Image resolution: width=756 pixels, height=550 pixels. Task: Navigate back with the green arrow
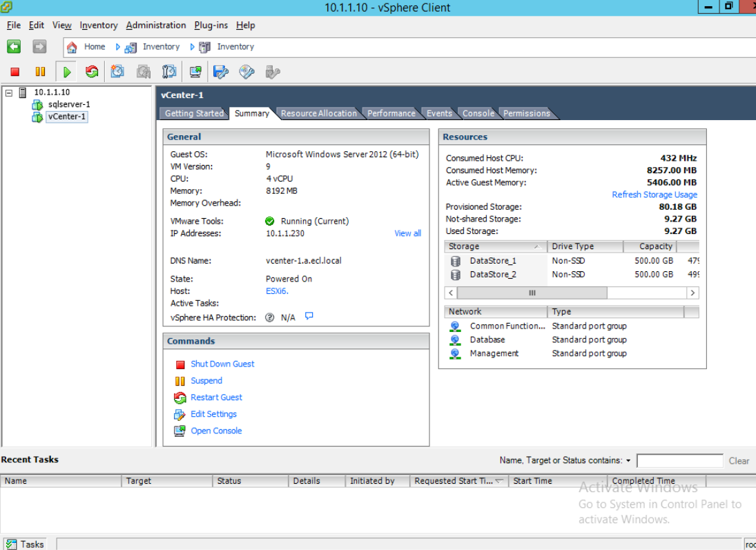(14, 46)
